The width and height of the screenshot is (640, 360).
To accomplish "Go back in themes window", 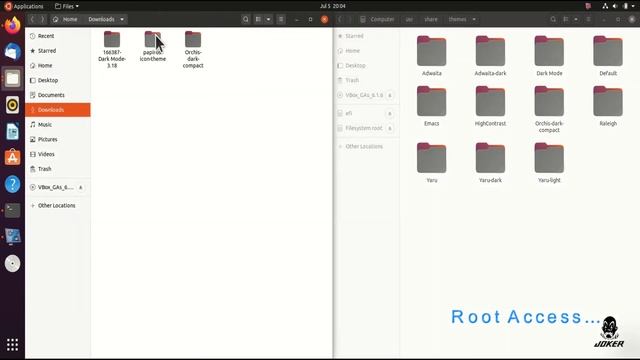I will pyautogui.click(x=340, y=19).
